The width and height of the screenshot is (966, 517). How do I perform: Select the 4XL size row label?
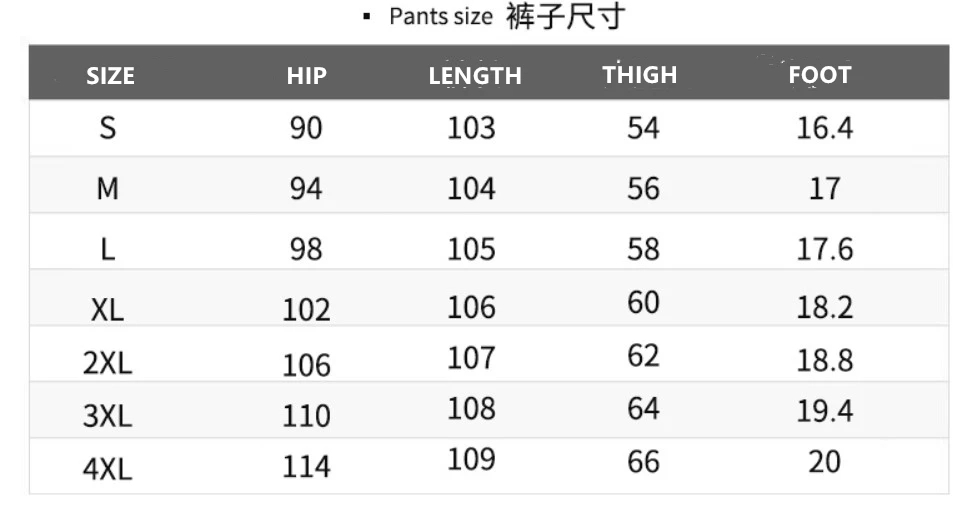108,467
